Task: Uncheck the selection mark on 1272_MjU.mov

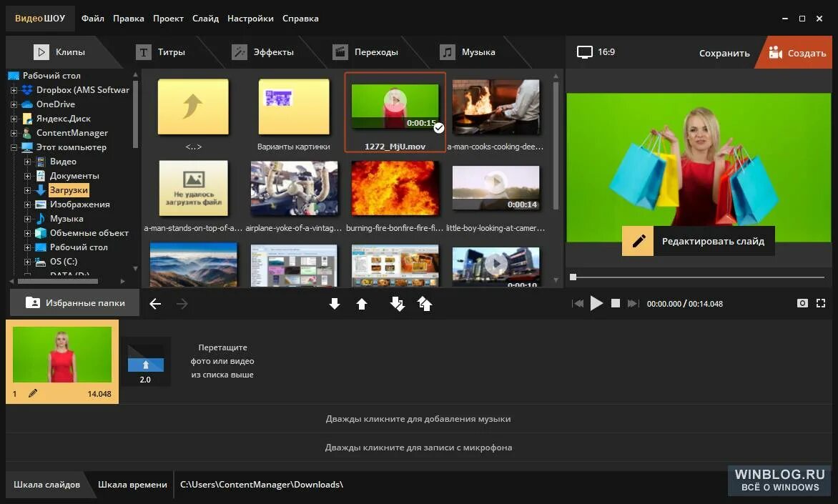Action: point(438,129)
